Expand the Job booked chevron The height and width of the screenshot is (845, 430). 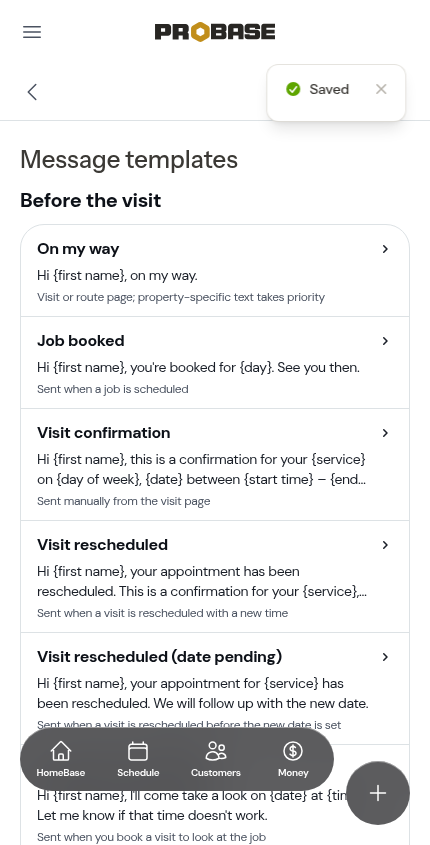(x=385, y=341)
